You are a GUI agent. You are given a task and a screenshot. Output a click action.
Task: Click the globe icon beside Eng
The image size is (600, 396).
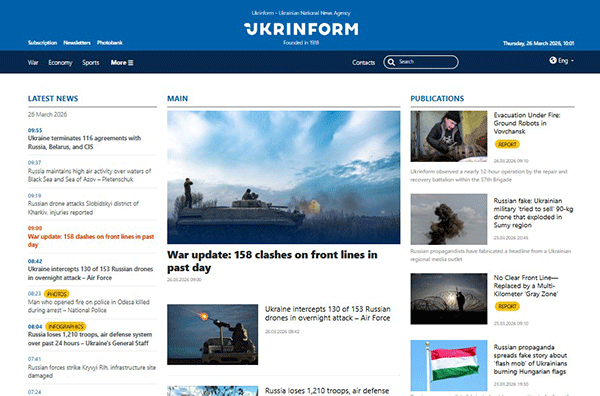tap(553, 60)
